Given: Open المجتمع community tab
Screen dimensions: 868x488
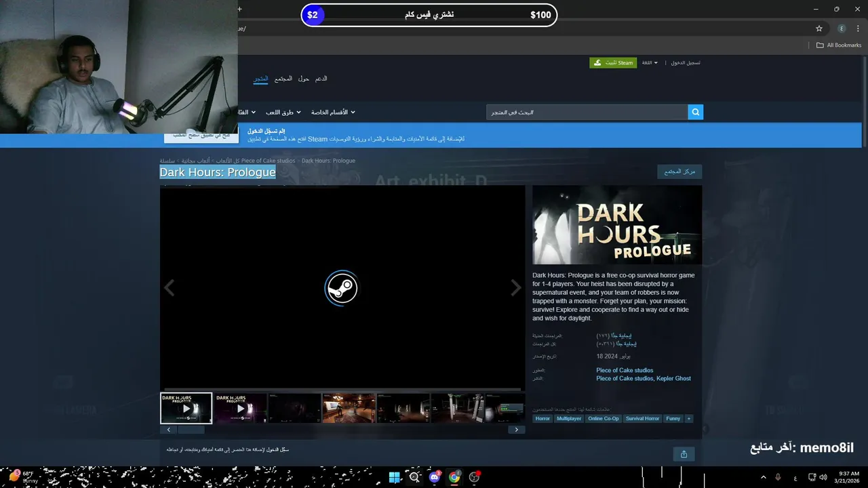Looking at the screenshot, I should tap(283, 79).
